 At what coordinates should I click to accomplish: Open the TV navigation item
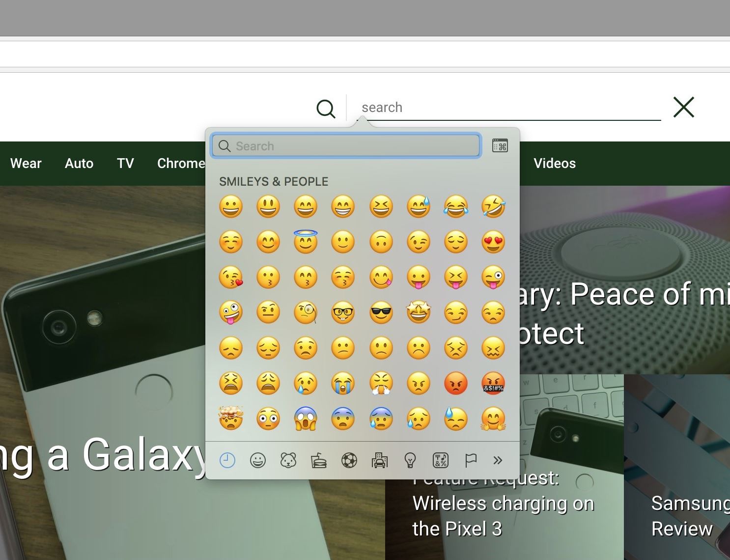point(125,164)
